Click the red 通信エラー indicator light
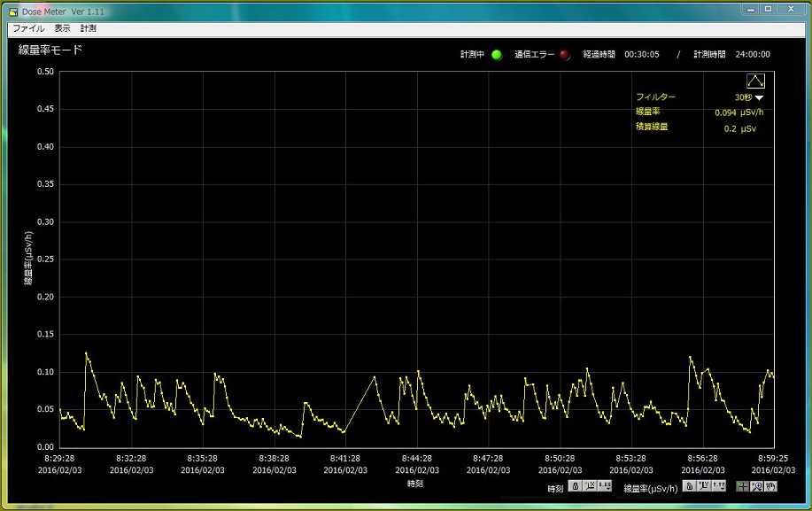812x511 pixels. [565, 55]
